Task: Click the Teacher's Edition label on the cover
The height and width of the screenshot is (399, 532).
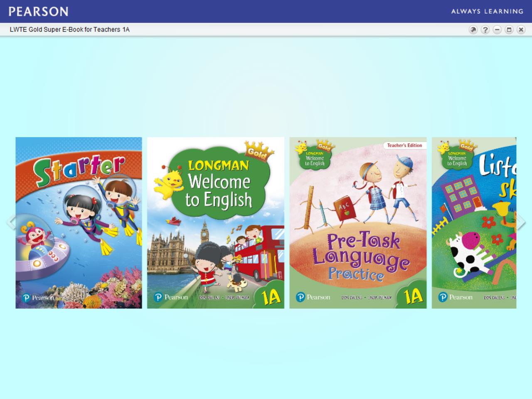Action: pyautogui.click(x=404, y=145)
